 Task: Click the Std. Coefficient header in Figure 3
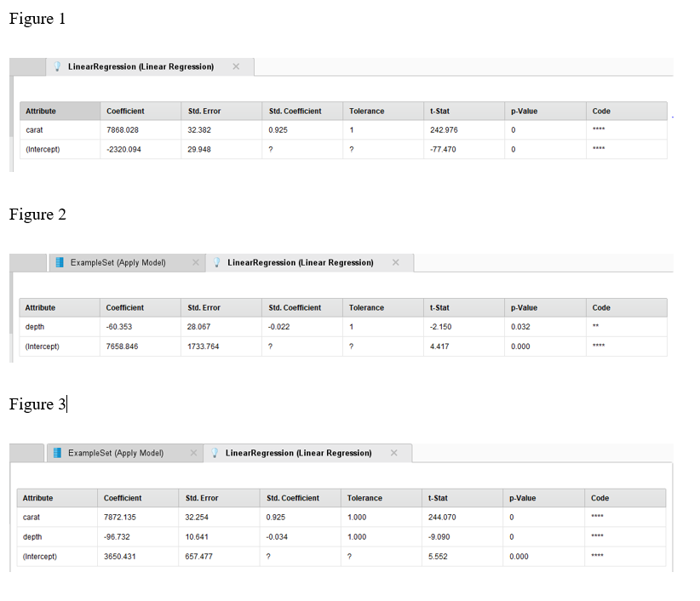[x=294, y=498]
